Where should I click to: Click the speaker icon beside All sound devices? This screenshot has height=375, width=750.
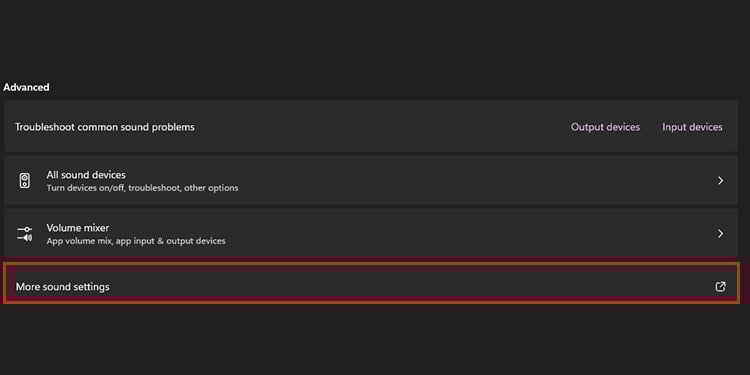24,181
